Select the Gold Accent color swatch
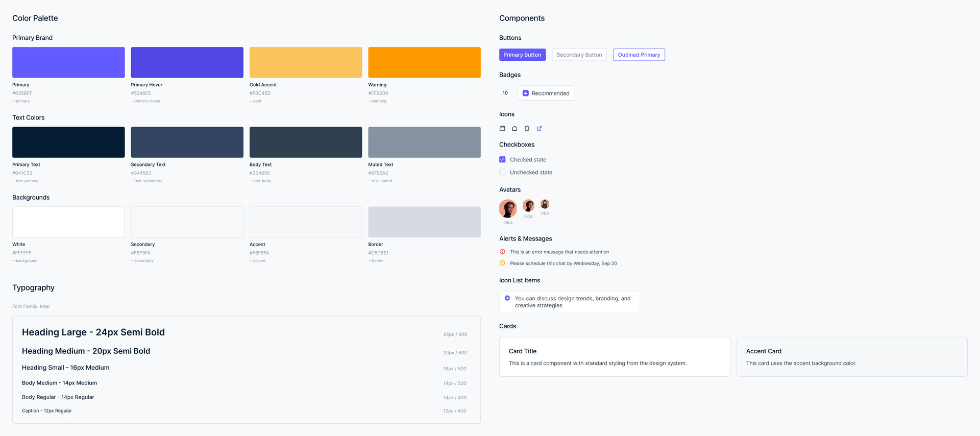 click(306, 62)
